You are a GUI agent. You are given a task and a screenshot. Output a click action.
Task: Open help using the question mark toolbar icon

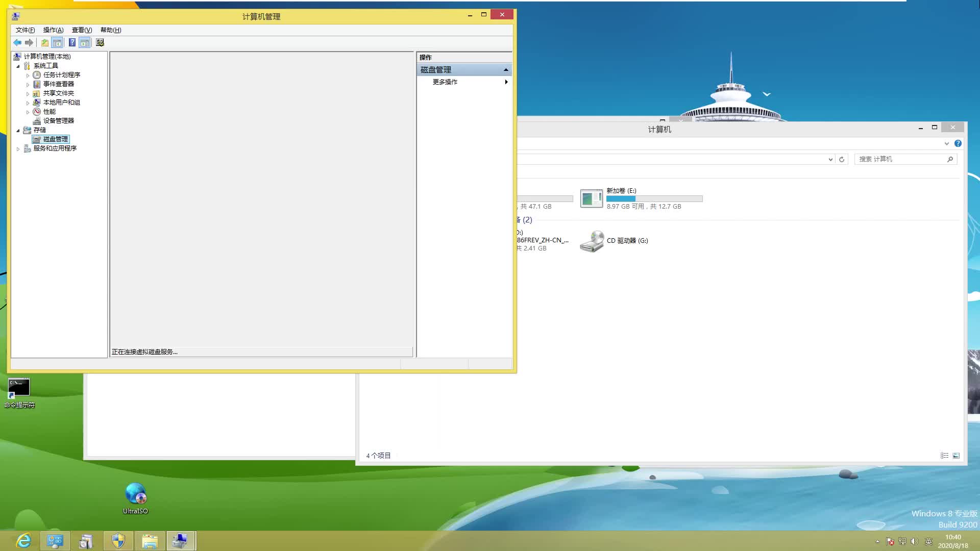[72, 42]
